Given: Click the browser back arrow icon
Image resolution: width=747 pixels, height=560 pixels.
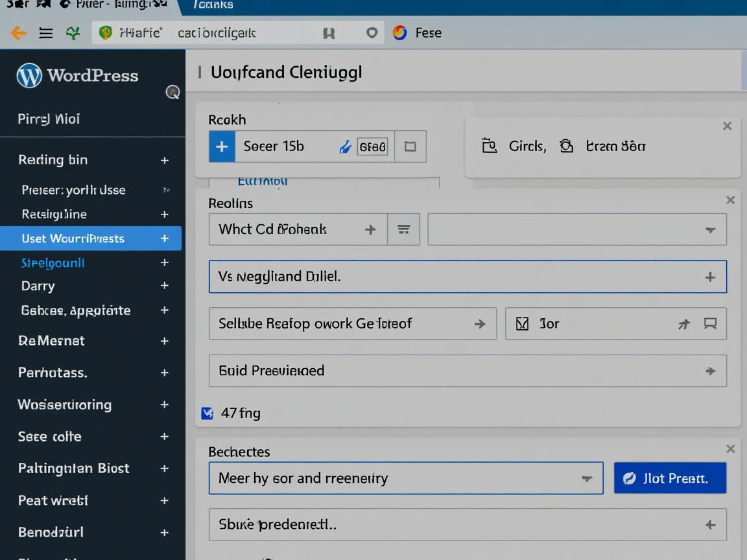Looking at the screenshot, I should pyautogui.click(x=18, y=33).
